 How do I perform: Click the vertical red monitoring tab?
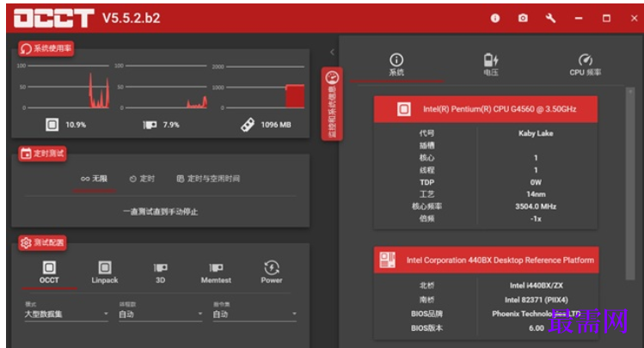pos(332,104)
